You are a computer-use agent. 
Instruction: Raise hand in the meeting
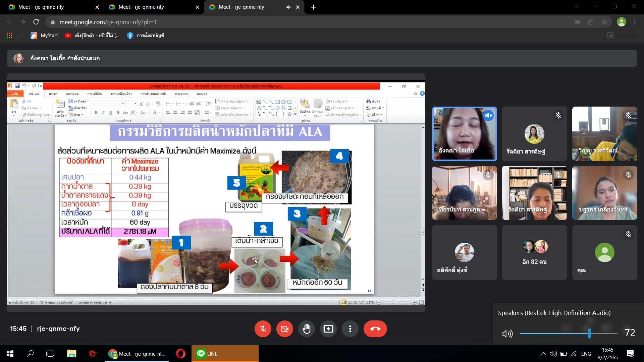coord(307,329)
